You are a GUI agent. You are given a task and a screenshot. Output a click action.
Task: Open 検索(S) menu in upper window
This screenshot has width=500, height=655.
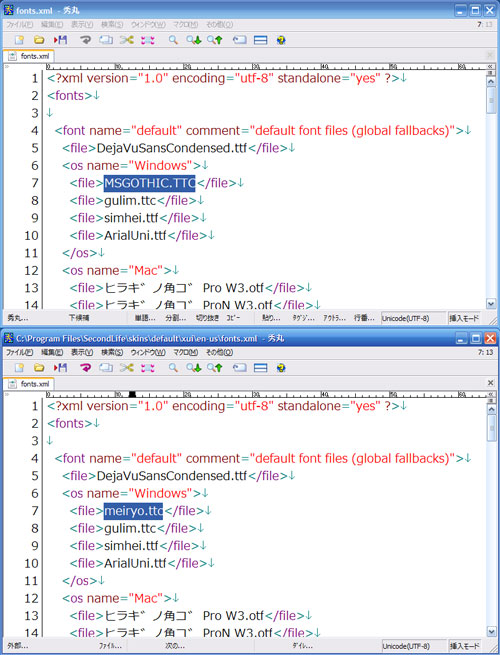112,25
